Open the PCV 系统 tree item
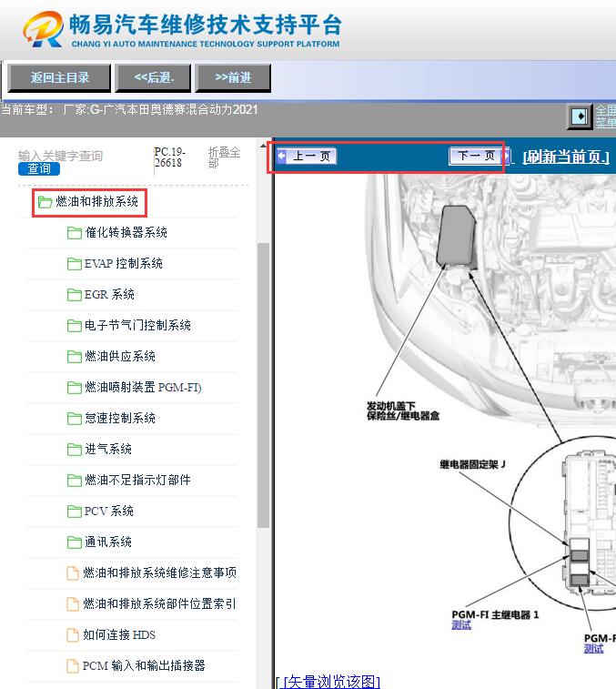This screenshot has height=689, width=616. coord(109,511)
